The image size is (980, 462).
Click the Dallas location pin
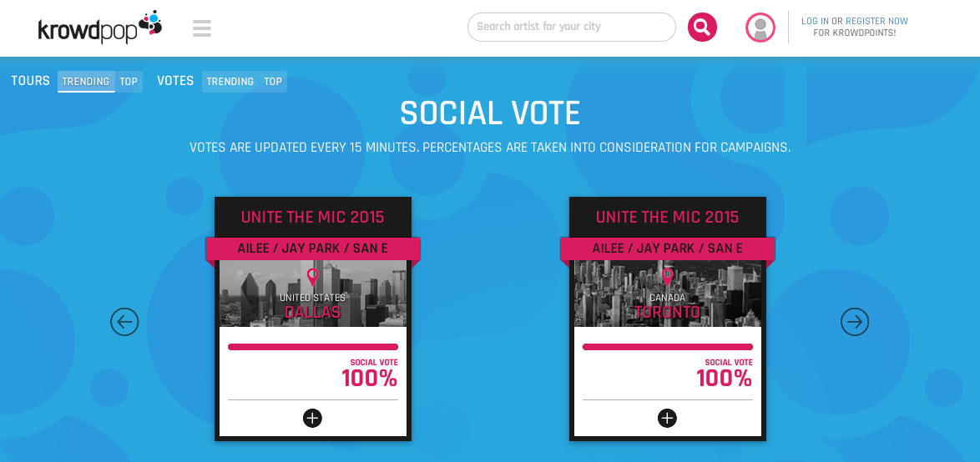click(x=312, y=277)
